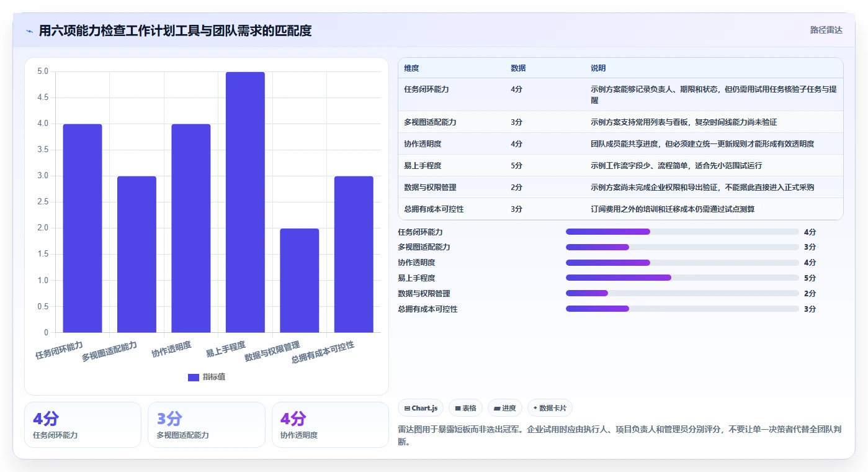Click the 总拥有成本可控性 cell in the table
Screen dimensions: 868x472
pos(434,209)
